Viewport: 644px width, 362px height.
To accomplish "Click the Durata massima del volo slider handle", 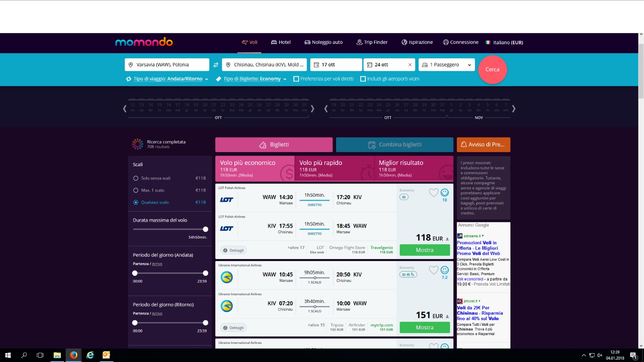I will (206, 229).
